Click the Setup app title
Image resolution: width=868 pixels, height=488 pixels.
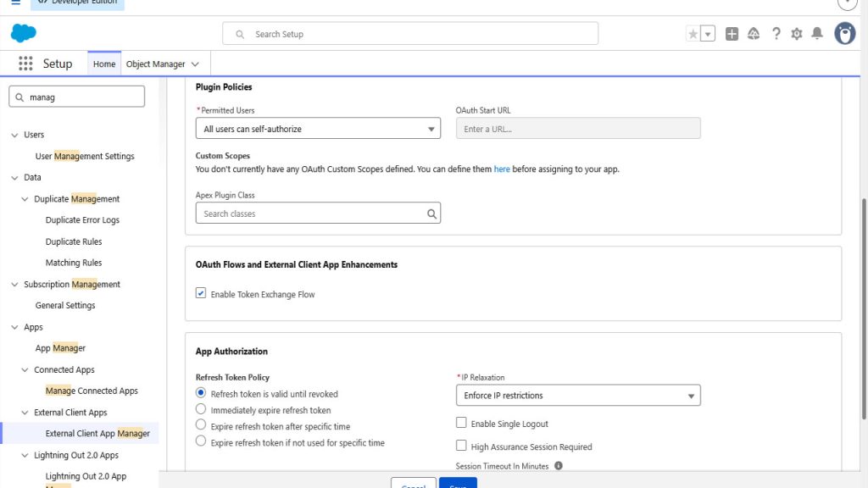(58, 64)
